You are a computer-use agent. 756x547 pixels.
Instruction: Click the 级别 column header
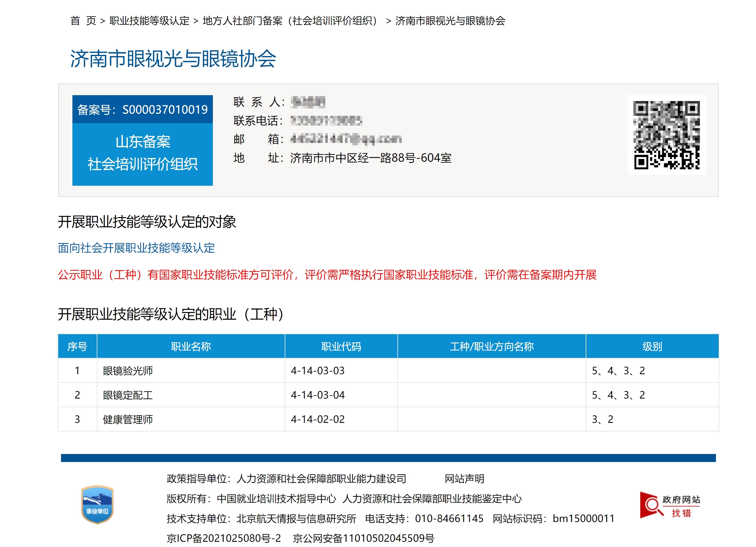pyautogui.click(x=652, y=346)
